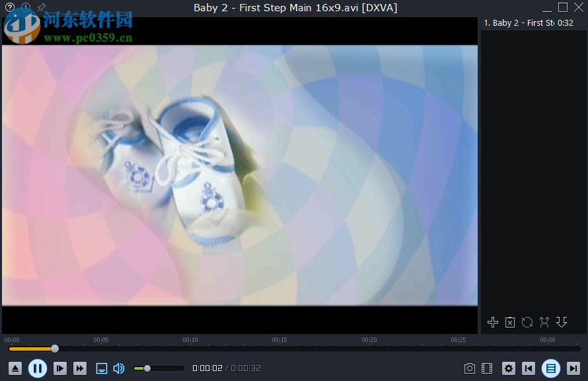Remove item from playlist icon

click(x=510, y=322)
